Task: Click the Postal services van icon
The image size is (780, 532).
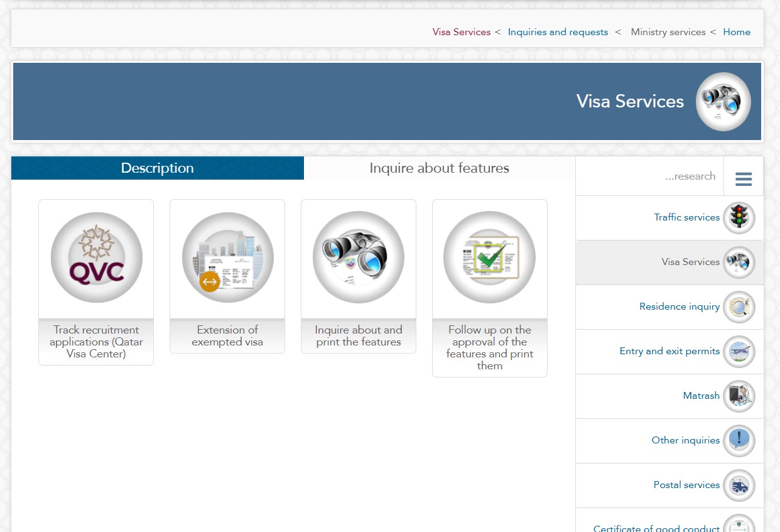Action: (739, 486)
